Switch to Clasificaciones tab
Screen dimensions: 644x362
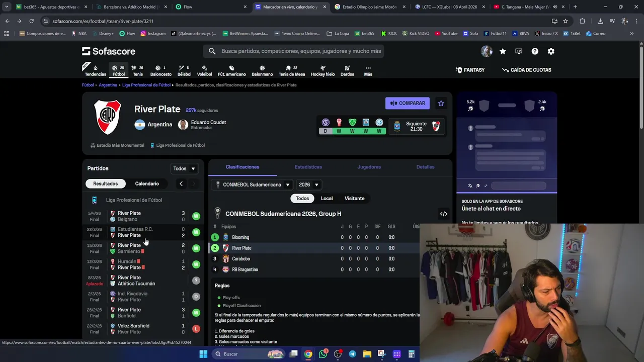pos(243,167)
